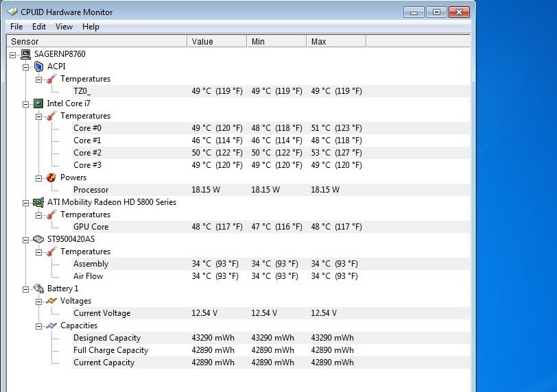Screen dimensions: 557x392
Task: Select the Air Flow row
Action: click(x=271, y=276)
